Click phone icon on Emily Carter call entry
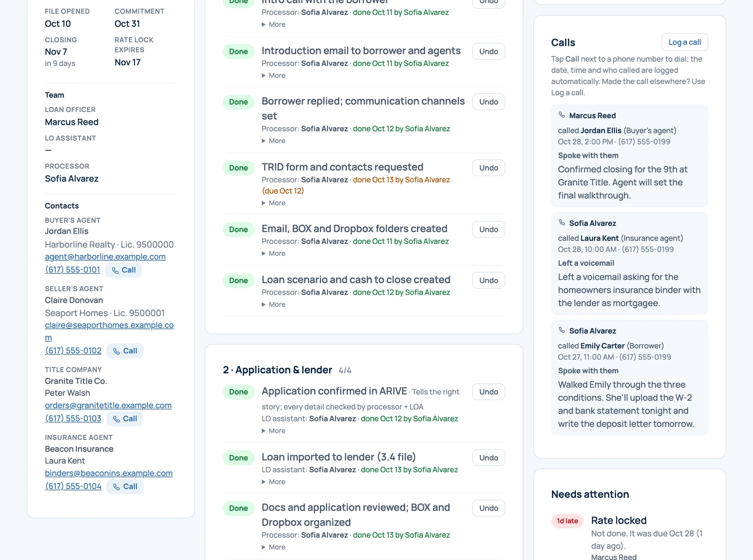753x560 pixels. point(562,330)
